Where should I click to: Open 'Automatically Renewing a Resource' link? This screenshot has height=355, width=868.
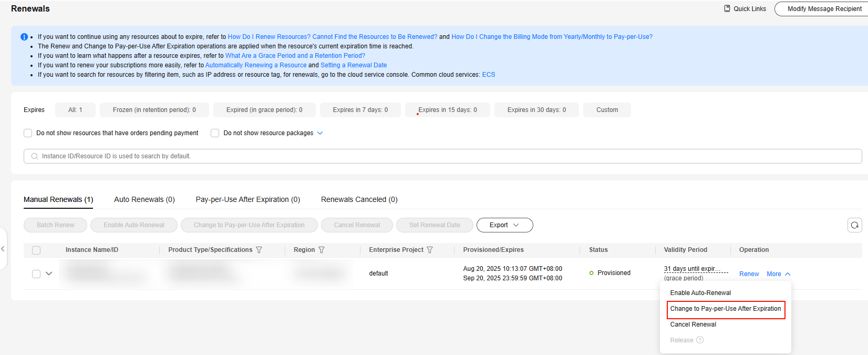256,65
